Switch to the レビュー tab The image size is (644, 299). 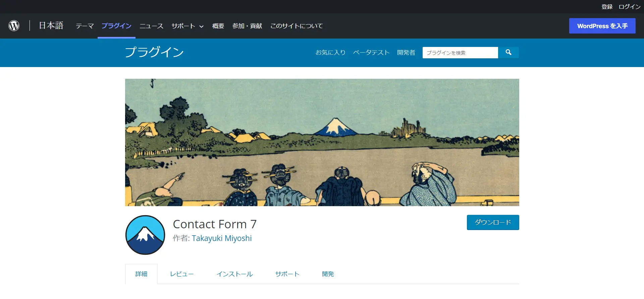(x=182, y=274)
